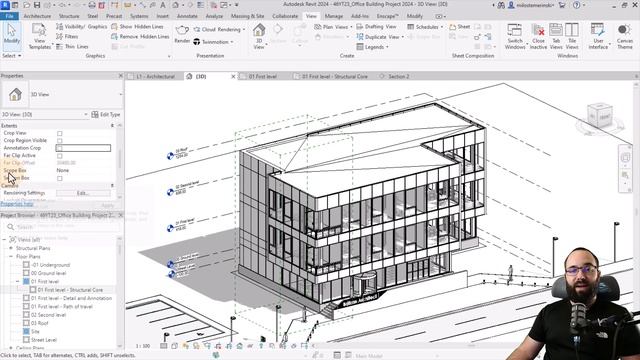
Task: Switch to L1 - Architectural view tab
Action: click(x=155, y=76)
